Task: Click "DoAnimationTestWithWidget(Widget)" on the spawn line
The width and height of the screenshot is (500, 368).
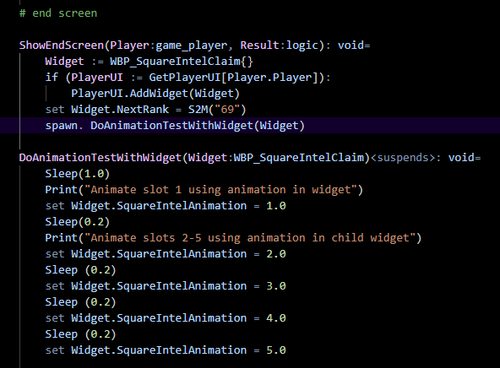Action: tap(198, 126)
